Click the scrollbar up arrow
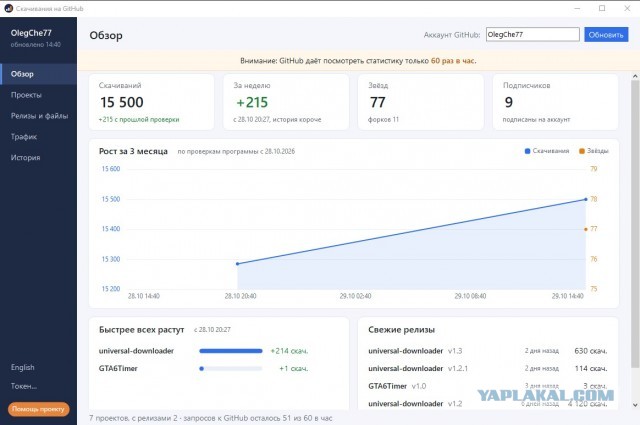This screenshot has width=640, height=425. click(x=635, y=76)
